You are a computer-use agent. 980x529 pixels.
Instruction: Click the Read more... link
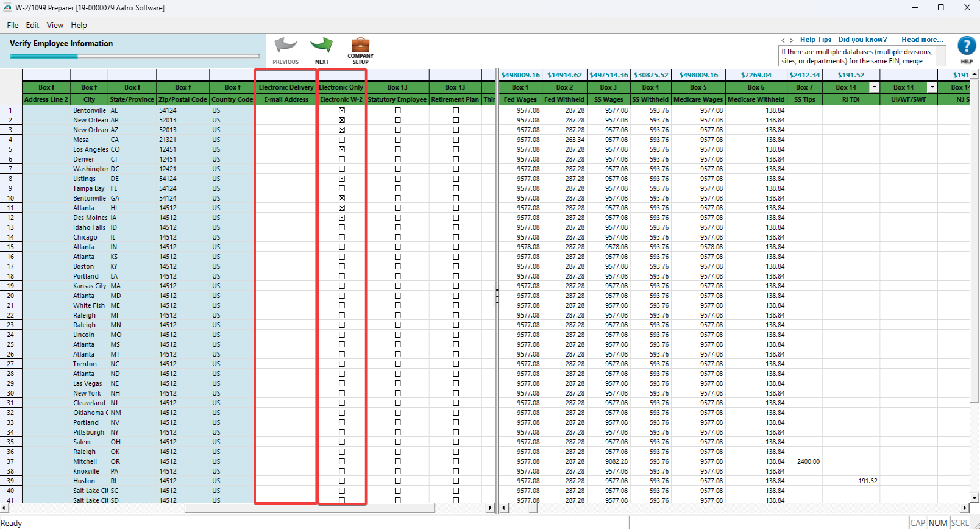[x=922, y=40]
